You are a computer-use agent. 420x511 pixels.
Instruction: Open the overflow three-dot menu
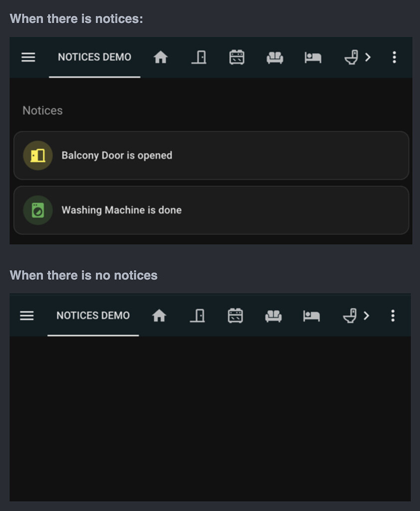(x=394, y=57)
